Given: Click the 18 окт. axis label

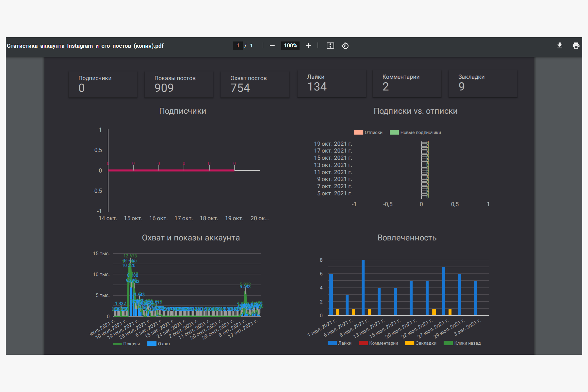Looking at the screenshot, I should pos(209,218).
